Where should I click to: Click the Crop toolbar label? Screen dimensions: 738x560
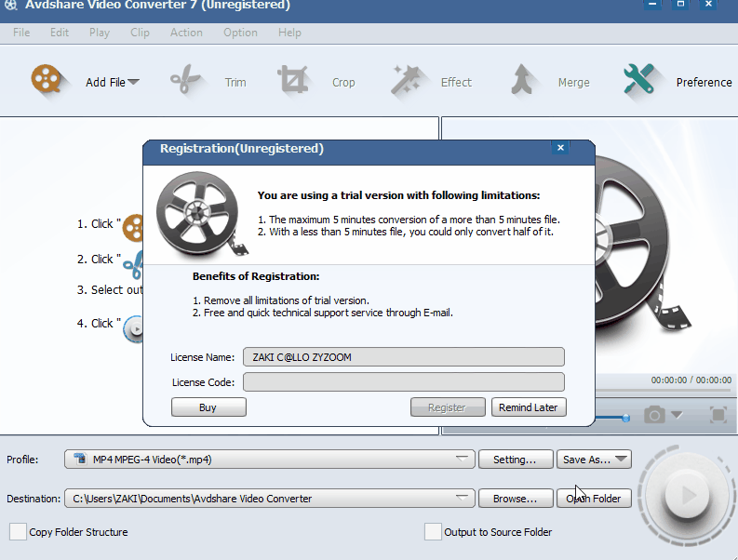pos(343,83)
